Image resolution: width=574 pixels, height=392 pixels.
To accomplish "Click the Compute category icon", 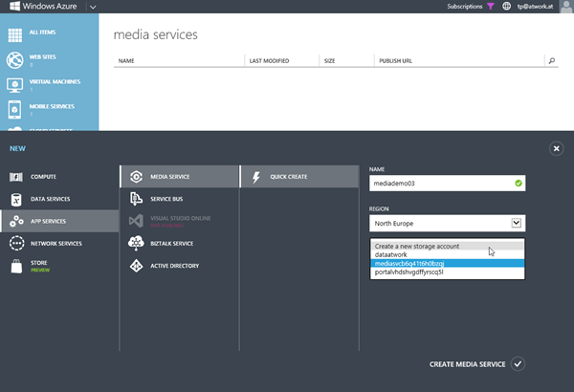I will (16, 177).
